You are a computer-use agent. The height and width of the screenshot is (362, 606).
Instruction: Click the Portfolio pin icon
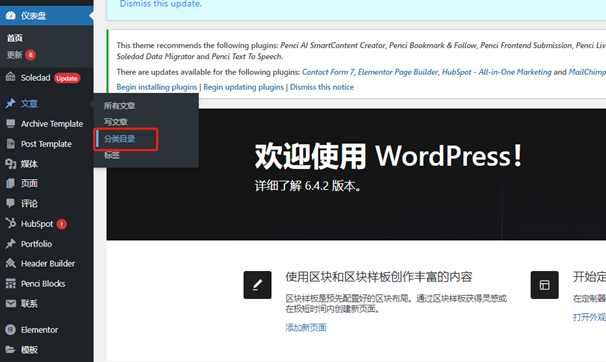pos(10,244)
